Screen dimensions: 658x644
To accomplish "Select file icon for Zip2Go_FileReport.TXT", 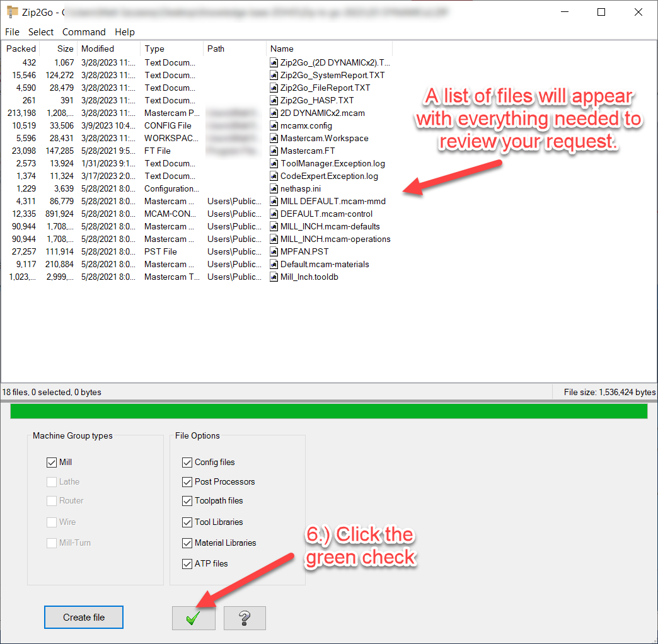I will coord(274,88).
